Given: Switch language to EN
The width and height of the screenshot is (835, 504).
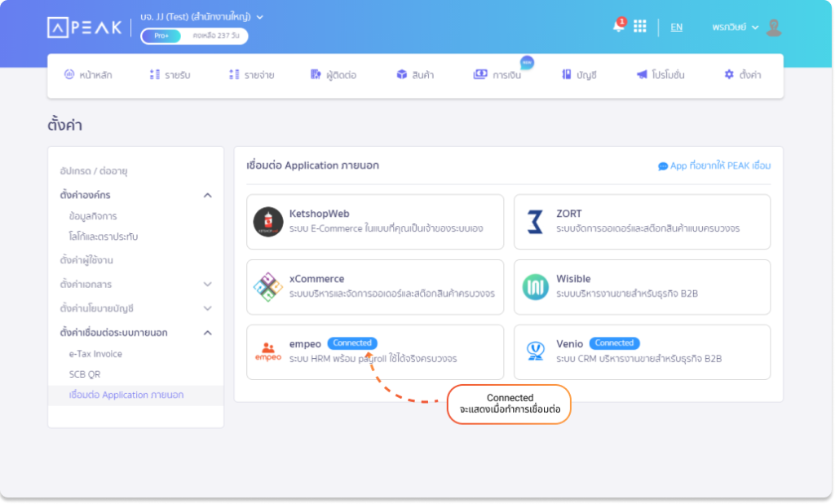Looking at the screenshot, I should [676, 27].
